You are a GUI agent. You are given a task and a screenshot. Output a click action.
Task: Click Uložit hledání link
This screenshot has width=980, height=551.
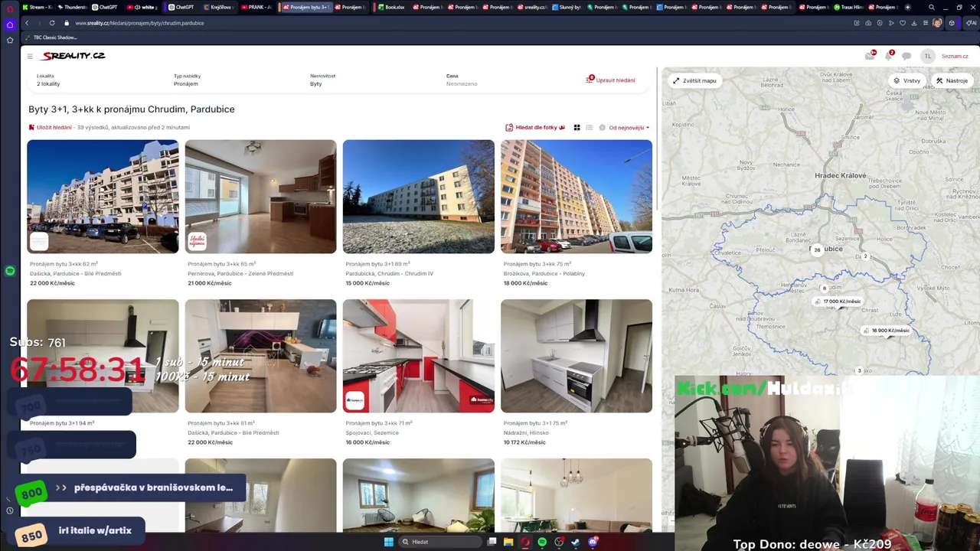pos(51,128)
